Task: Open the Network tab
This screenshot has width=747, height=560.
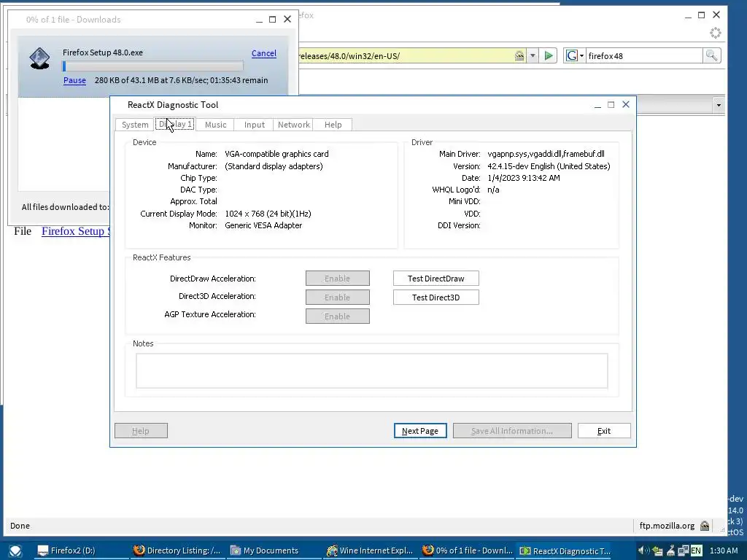Action: (293, 124)
